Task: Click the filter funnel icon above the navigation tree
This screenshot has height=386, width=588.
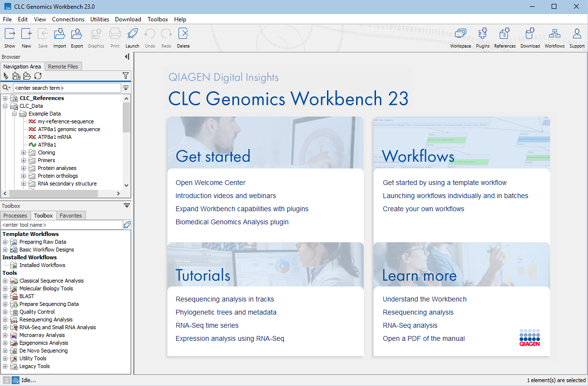Action: (x=126, y=76)
